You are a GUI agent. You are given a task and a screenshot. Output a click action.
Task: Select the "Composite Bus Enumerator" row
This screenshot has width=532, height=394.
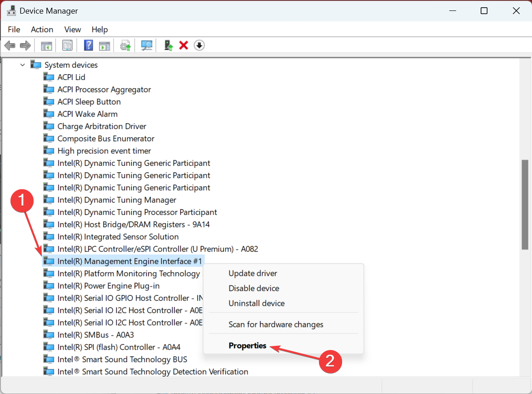click(x=106, y=139)
